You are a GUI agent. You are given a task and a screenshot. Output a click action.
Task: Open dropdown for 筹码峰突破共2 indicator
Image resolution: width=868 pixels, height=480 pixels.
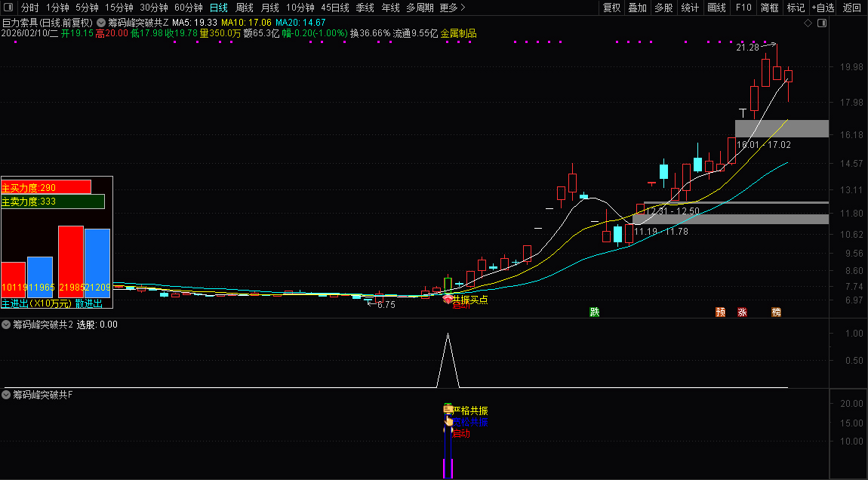pyautogui.click(x=6, y=325)
